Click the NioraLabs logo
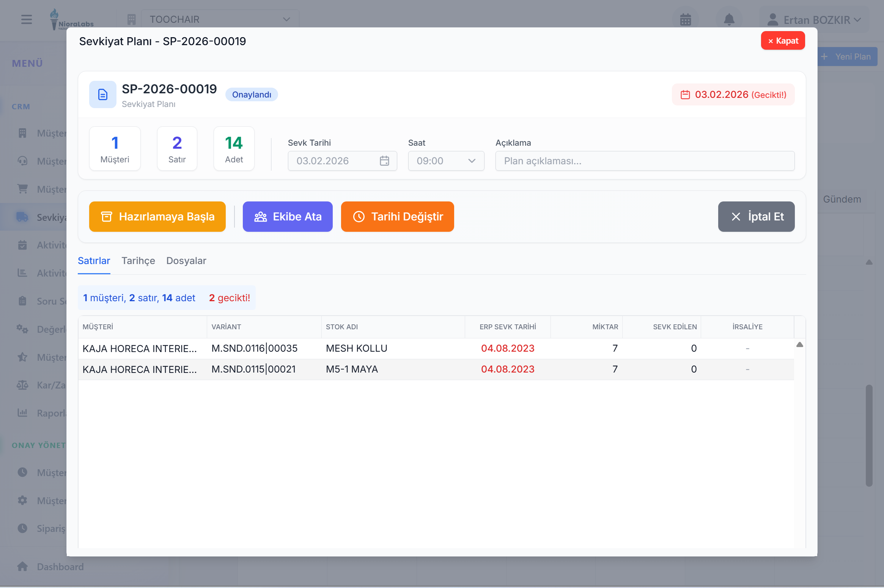 pyautogui.click(x=71, y=19)
